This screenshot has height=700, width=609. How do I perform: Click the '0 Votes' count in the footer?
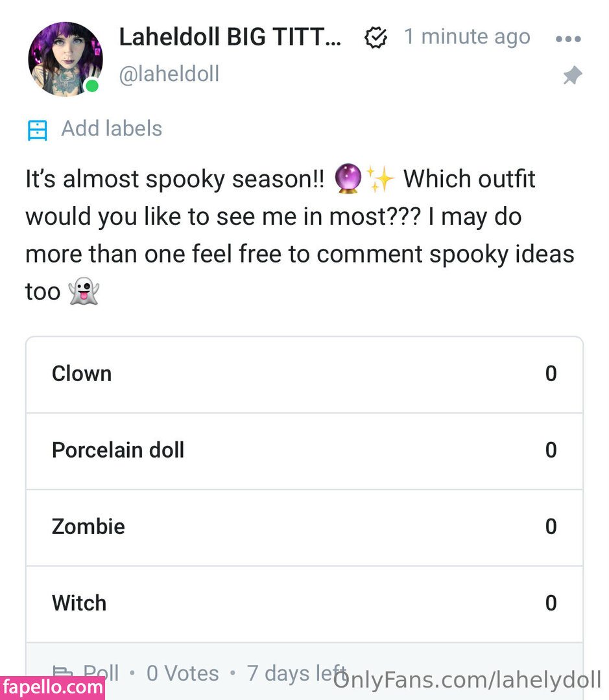[x=182, y=673]
